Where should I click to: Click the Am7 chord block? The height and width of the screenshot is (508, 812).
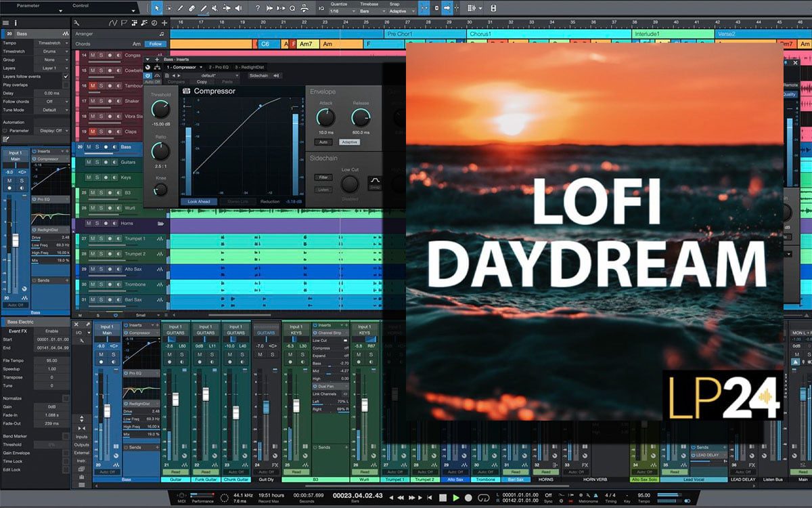tap(307, 44)
